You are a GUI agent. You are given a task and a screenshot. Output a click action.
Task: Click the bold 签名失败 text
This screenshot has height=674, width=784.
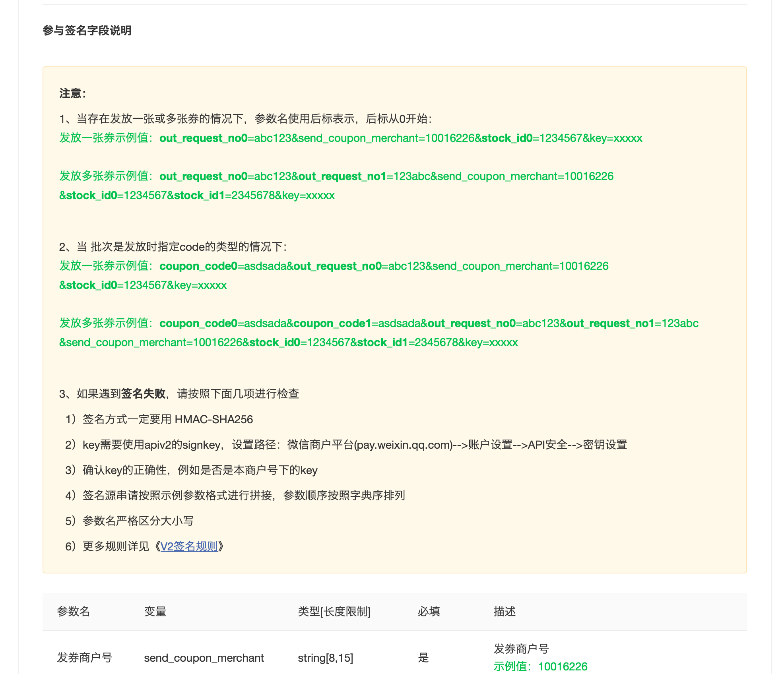click(143, 394)
